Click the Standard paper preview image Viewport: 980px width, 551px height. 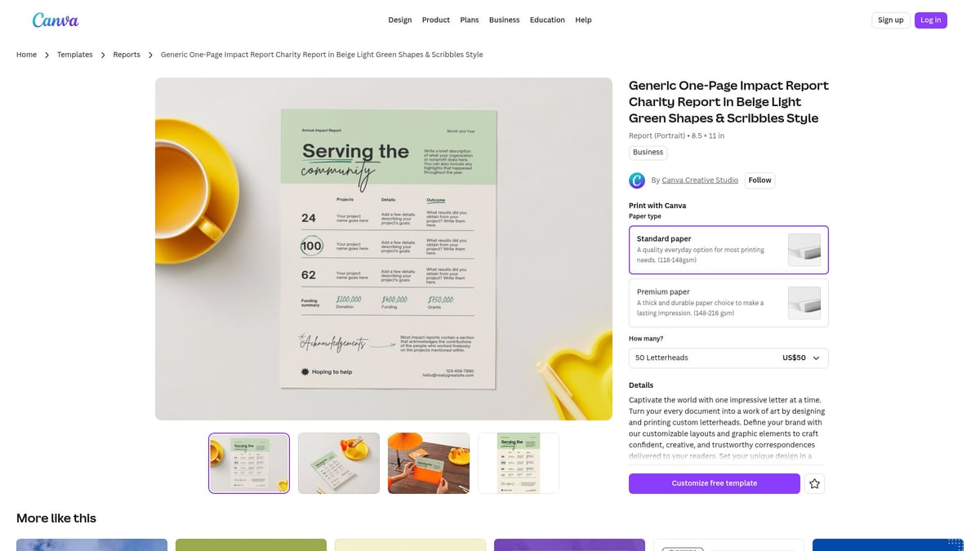point(804,250)
